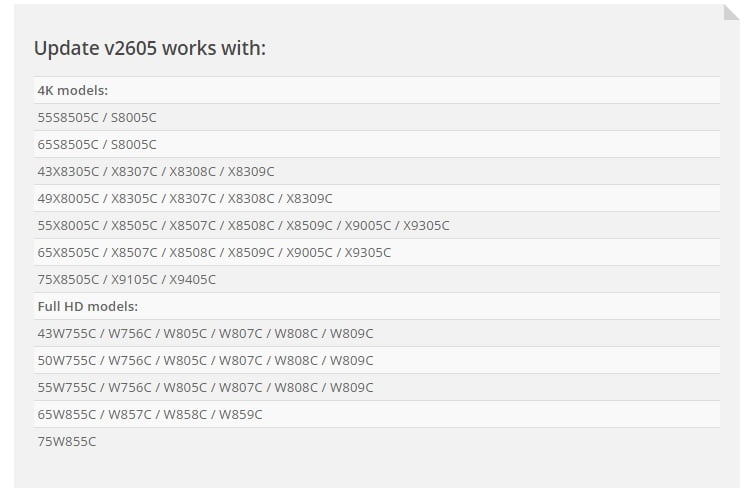Select the row starting with 65X8505C
Screen dimensions: 750x493
click(214, 252)
